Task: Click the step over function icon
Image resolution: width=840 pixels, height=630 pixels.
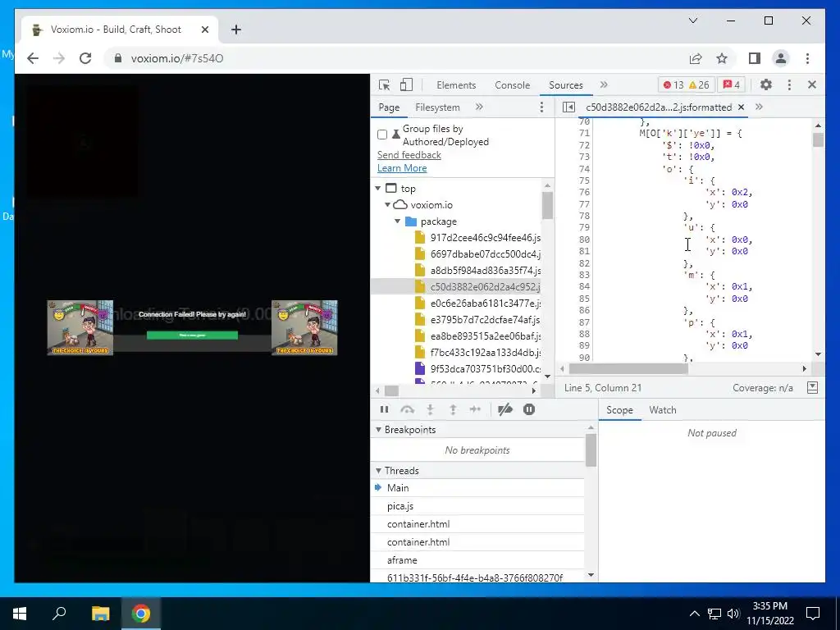Action: coord(407,410)
